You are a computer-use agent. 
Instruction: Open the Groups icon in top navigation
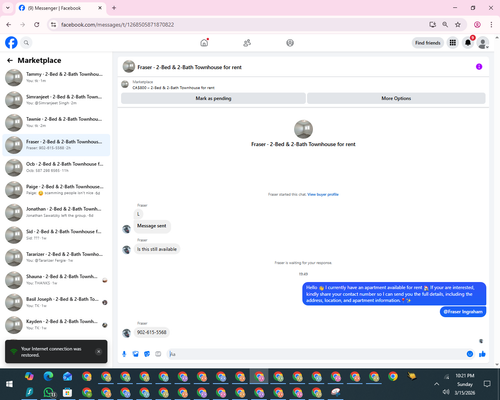(x=290, y=43)
